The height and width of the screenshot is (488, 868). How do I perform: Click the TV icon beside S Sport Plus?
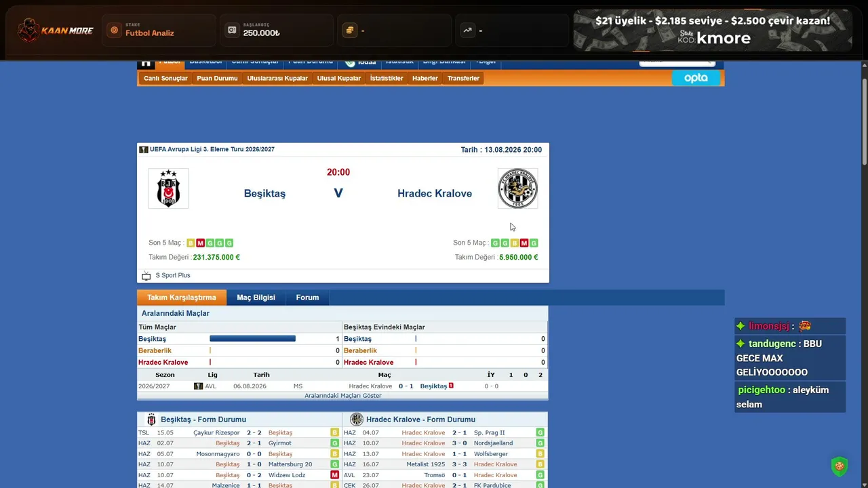(x=146, y=276)
